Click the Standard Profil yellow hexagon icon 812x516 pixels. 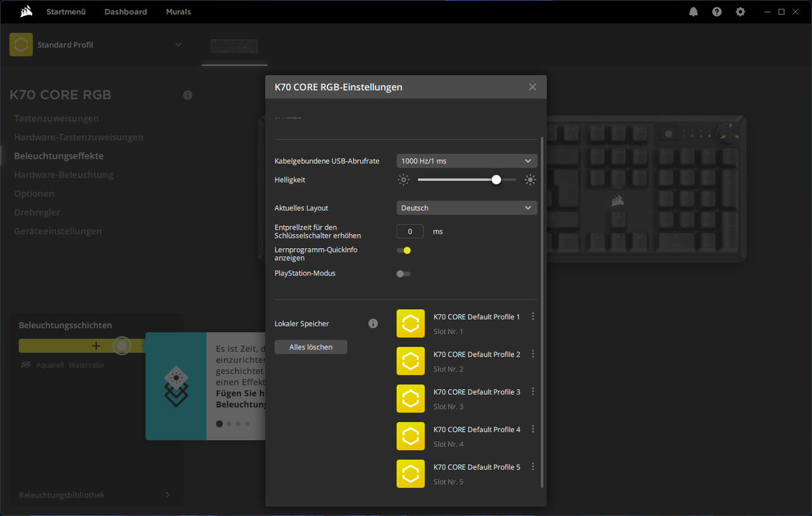coord(21,44)
